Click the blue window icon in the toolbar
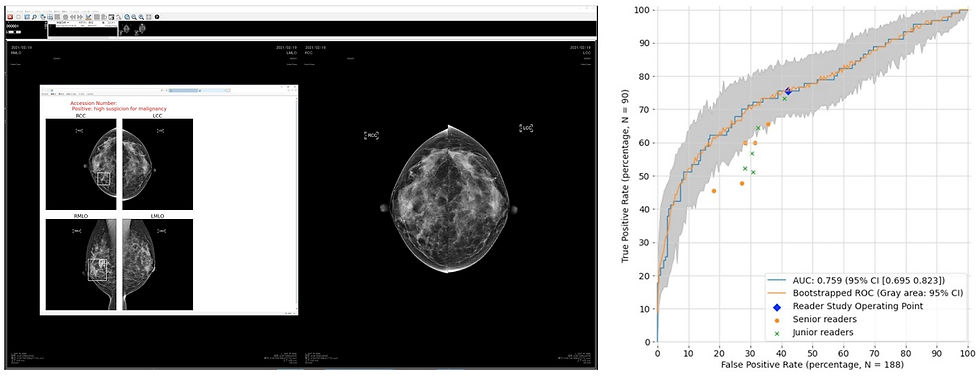 [x=27, y=17]
